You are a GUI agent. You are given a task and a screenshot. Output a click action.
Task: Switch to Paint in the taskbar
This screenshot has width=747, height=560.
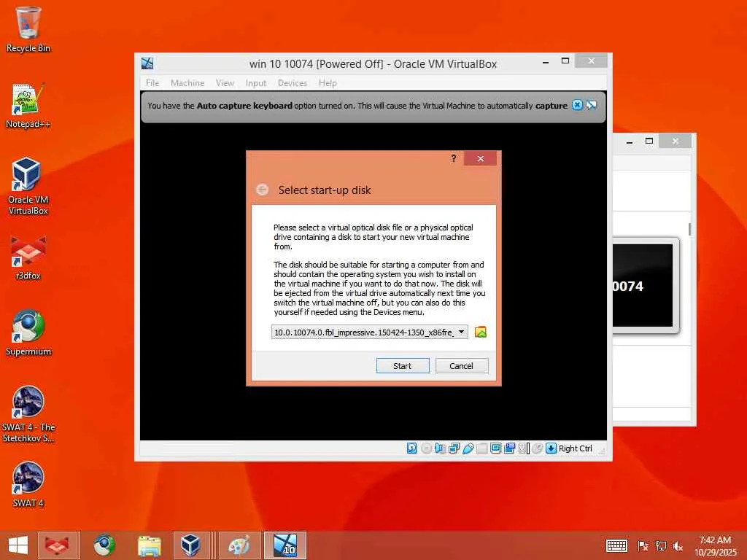239,545
